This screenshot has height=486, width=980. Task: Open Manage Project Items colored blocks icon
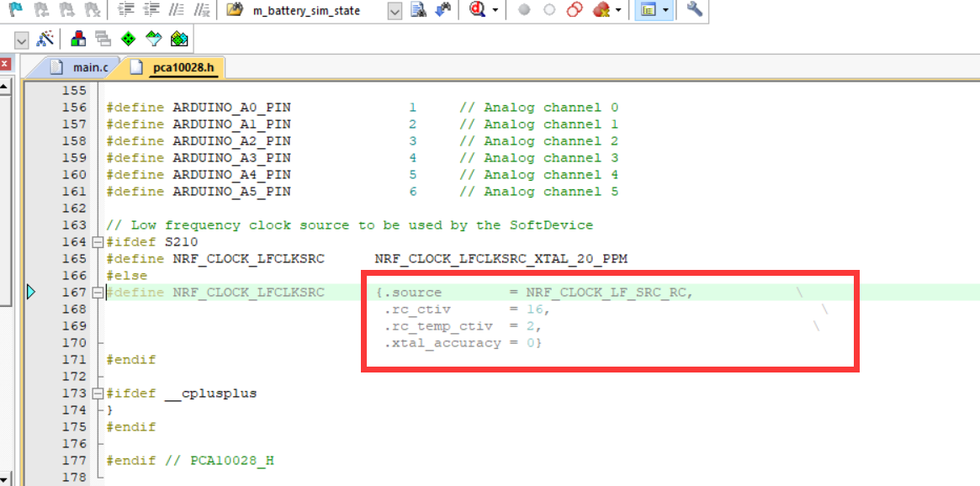pos(78,39)
